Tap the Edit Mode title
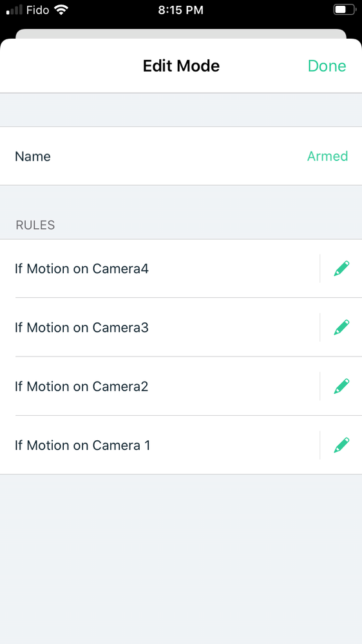Viewport: 362px width, 644px height. tap(181, 66)
